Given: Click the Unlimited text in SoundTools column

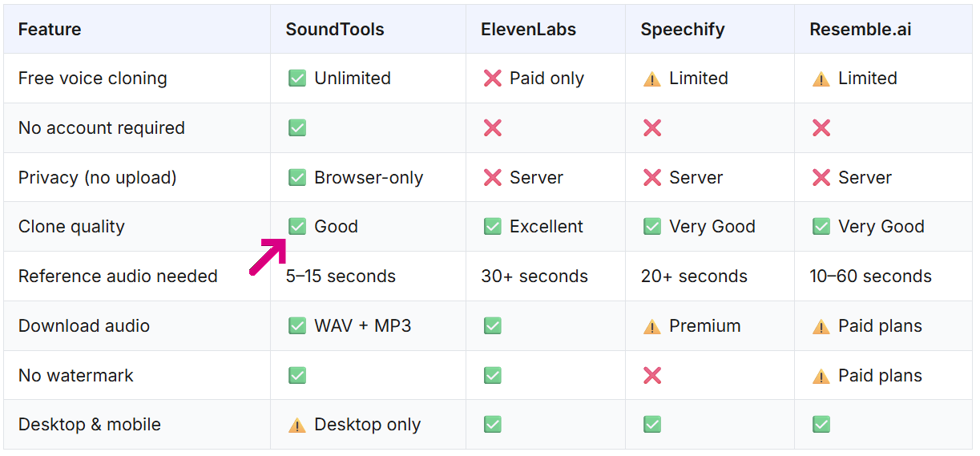Looking at the screenshot, I should [353, 79].
